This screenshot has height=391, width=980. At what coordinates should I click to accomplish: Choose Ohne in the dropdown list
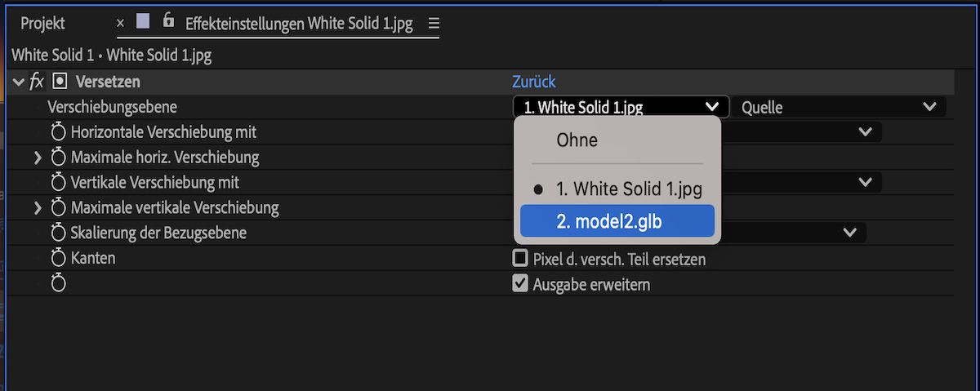pyautogui.click(x=577, y=140)
